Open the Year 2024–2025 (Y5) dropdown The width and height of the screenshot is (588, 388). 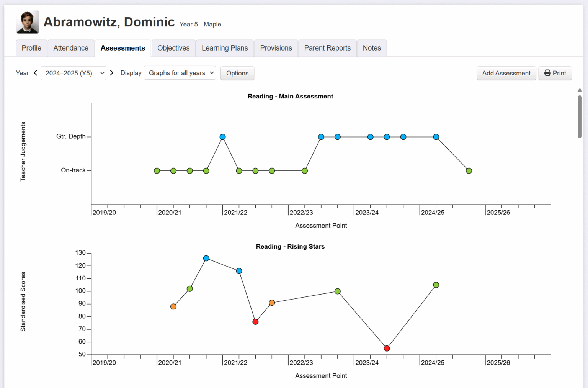click(73, 73)
